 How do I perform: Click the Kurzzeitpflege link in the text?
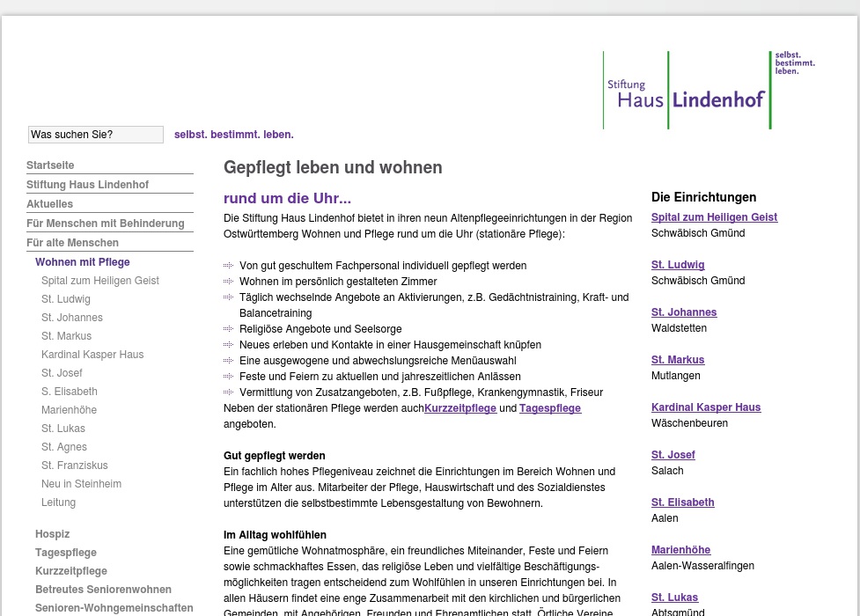460,407
